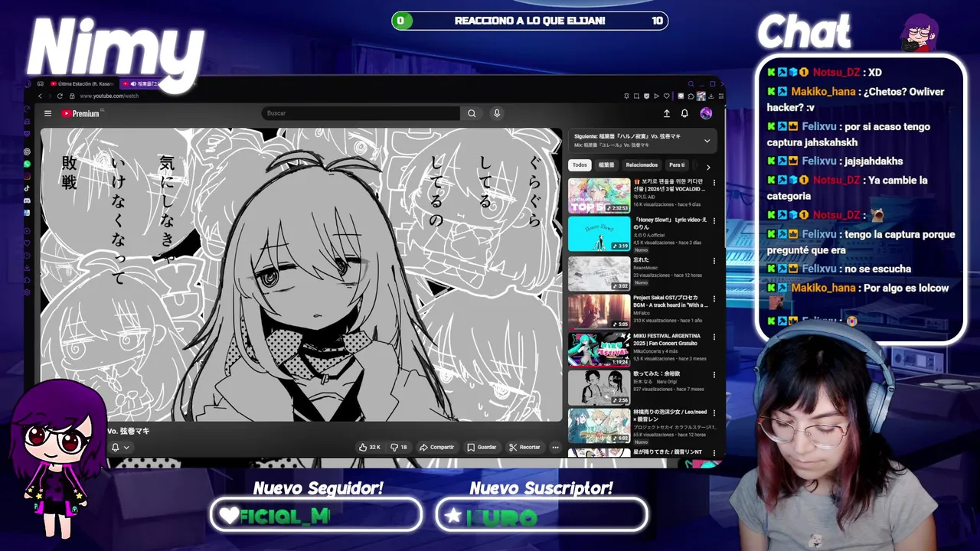This screenshot has width=980, height=551.
Task: Show more filter chips with right arrow
Action: click(x=708, y=167)
